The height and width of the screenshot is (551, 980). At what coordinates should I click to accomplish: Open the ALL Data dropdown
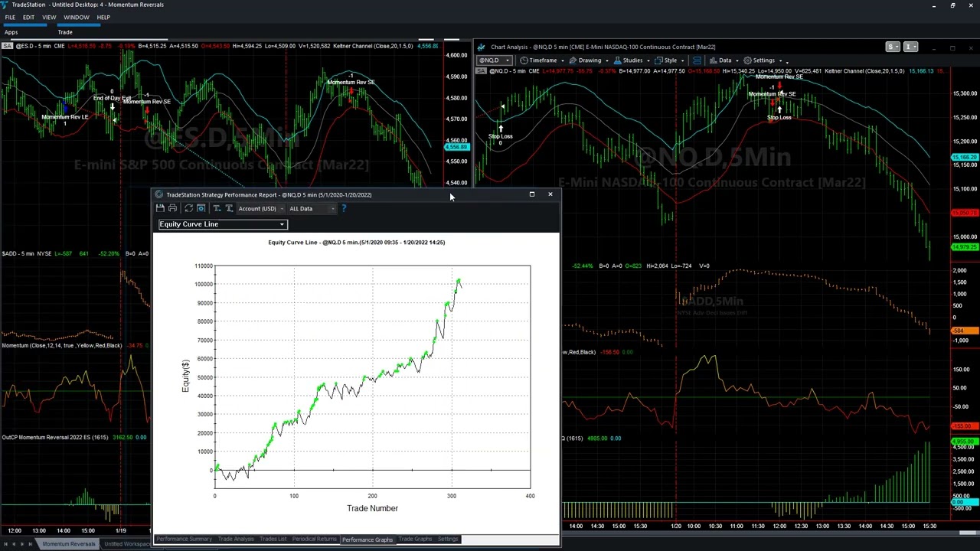pyautogui.click(x=312, y=209)
